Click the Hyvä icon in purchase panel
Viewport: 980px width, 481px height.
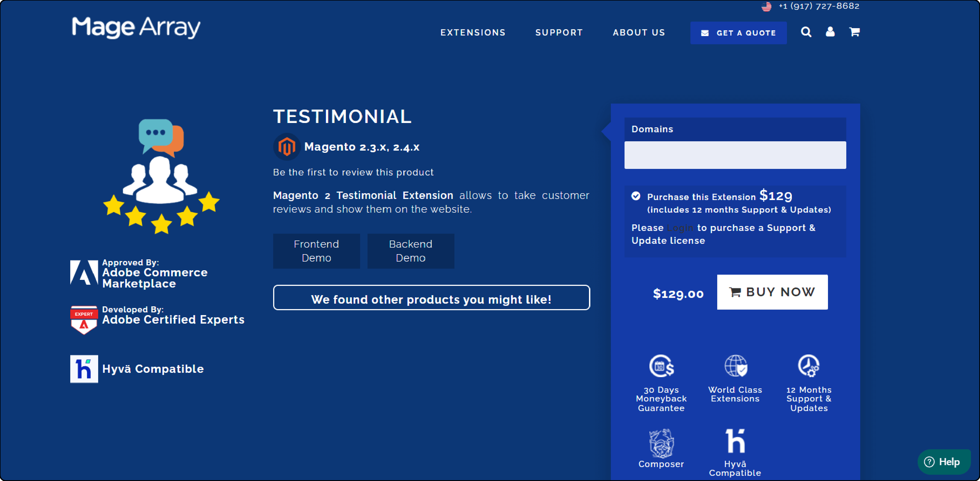tap(735, 441)
